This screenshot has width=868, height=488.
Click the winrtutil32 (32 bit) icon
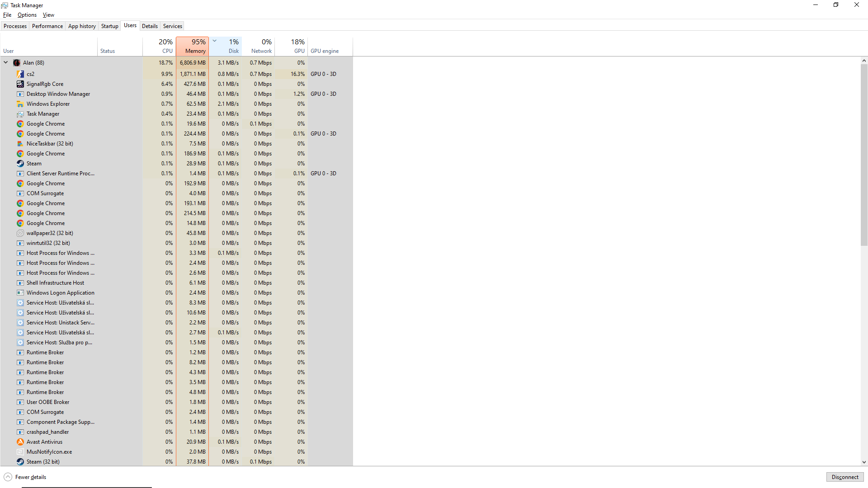tap(20, 243)
